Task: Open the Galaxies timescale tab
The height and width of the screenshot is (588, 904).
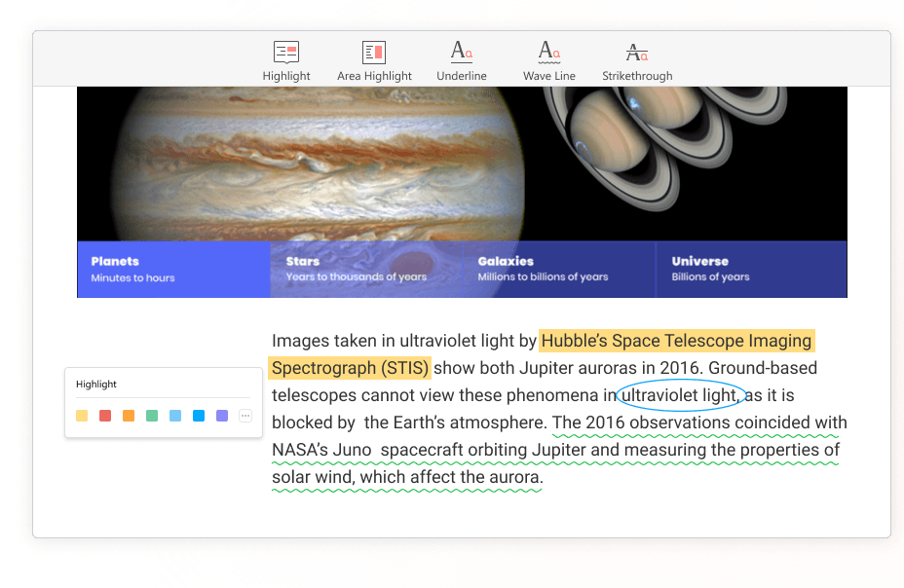Action: coord(558,270)
